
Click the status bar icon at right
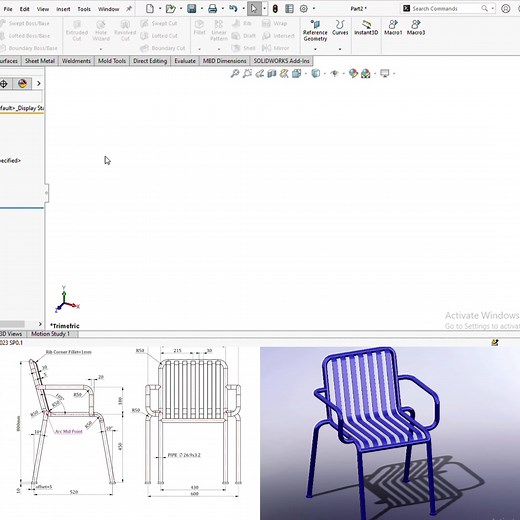(x=495, y=342)
